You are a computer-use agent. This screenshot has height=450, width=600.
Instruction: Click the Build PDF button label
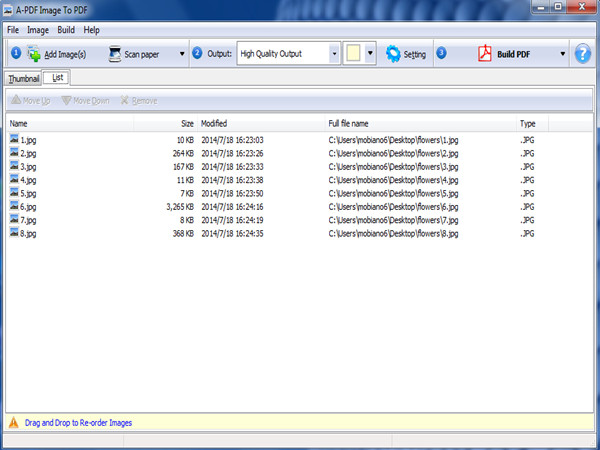tap(514, 54)
